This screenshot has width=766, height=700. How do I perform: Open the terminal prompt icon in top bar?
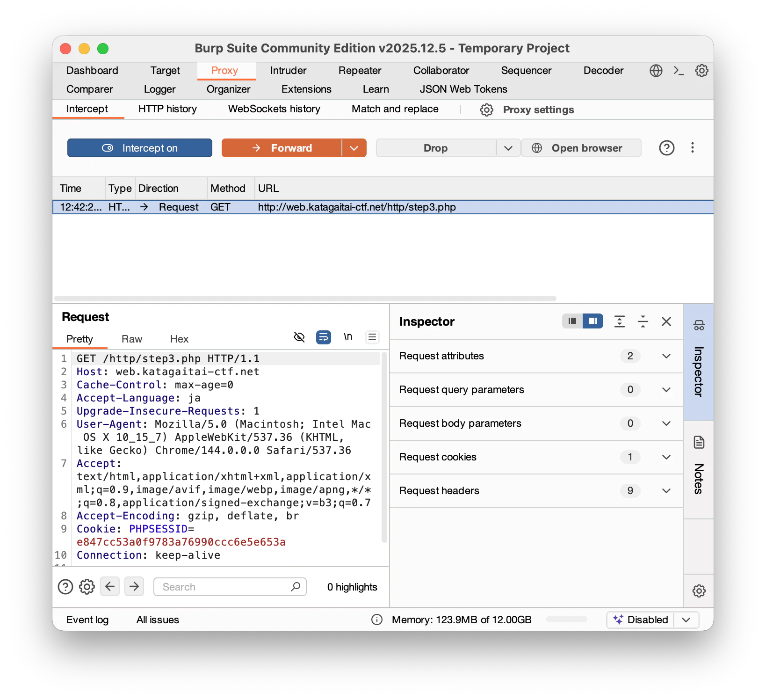tap(679, 71)
